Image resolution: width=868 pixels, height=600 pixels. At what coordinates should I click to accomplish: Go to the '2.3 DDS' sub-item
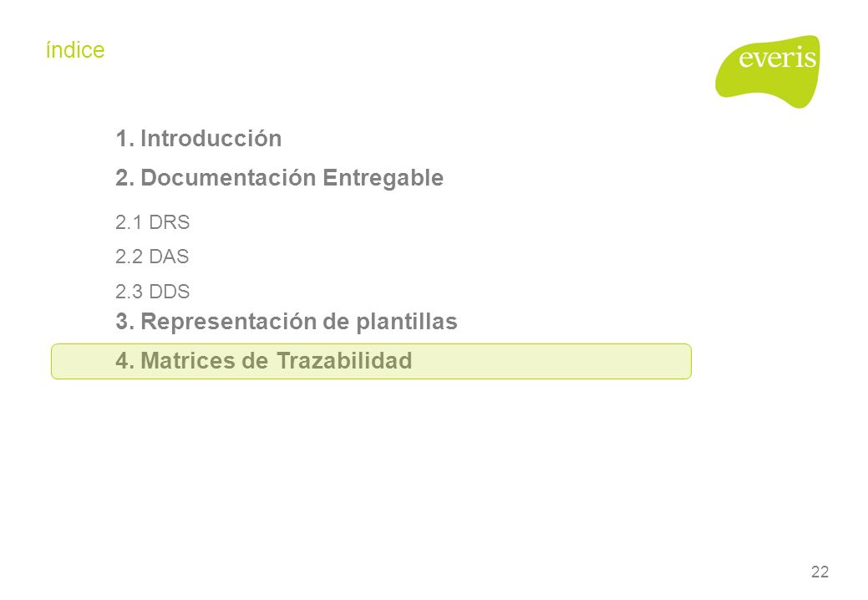tap(153, 292)
